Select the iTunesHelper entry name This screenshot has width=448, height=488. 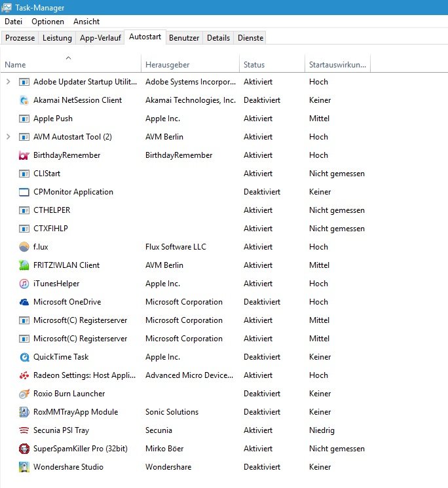point(56,284)
